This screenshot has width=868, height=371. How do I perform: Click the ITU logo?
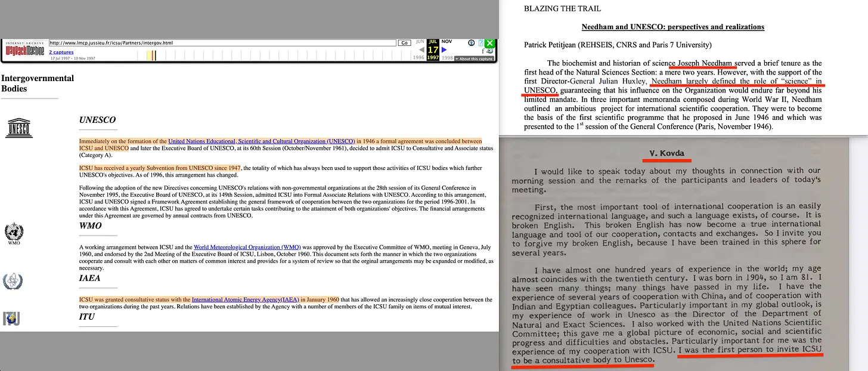click(x=11, y=319)
